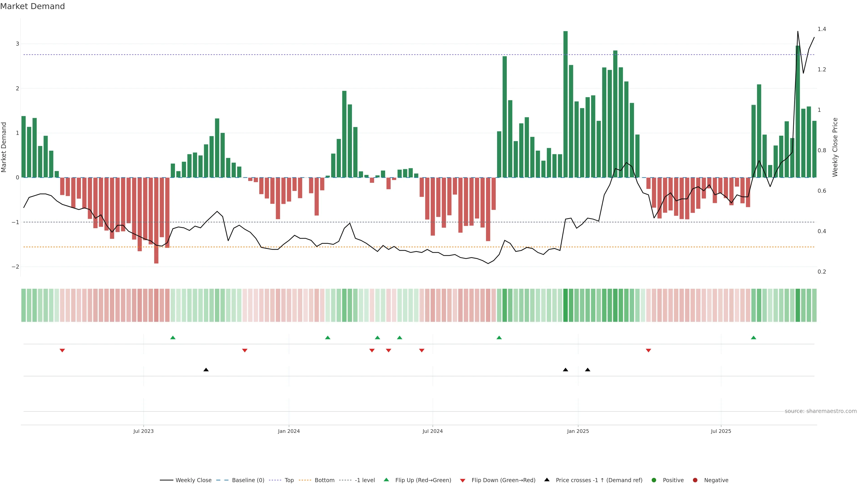
Task: Click the Market Demand chart title
Action: pos(32,6)
